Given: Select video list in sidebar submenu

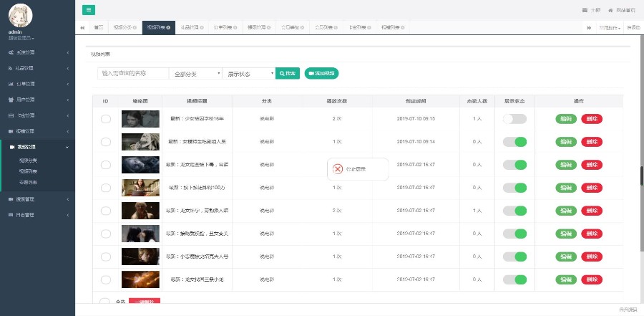Looking at the screenshot, I should click(29, 171).
